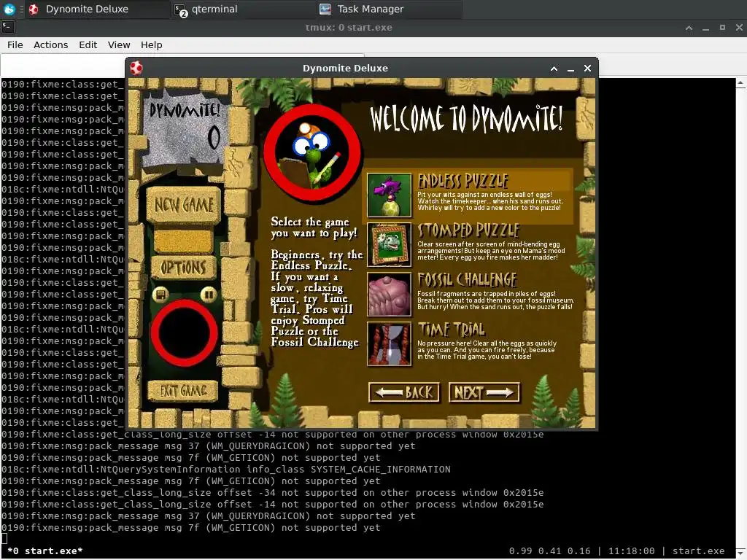This screenshot has width=747, height=560.
Task: Select the Time Trial hourglass icon
Action: point(390,344)
